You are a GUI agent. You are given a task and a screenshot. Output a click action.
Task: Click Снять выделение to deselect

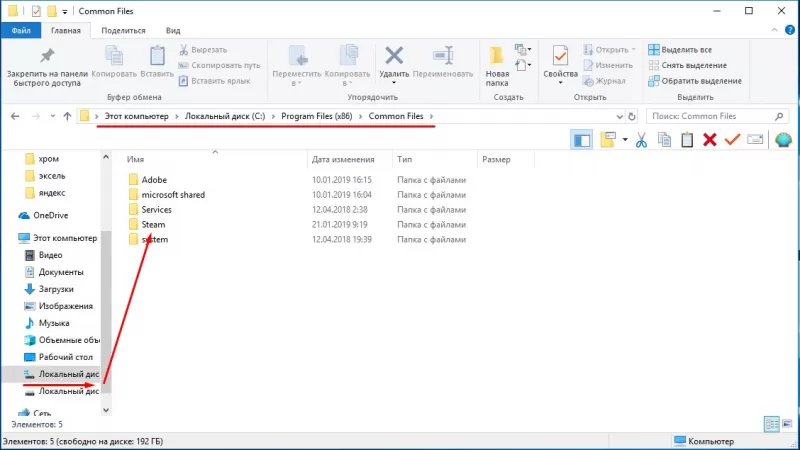[x=687, y=65]
